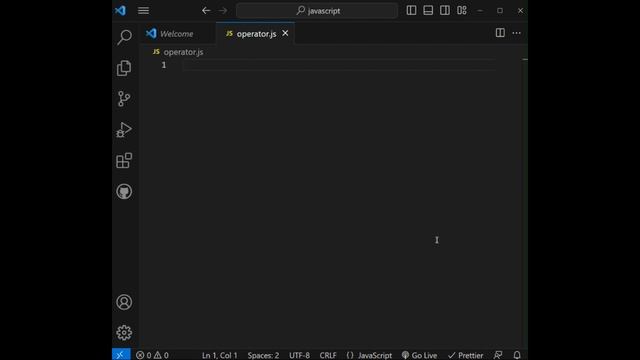Open the Manage settings gear
The height and width of the screenshot is (360, 640).
pos(124,333)
